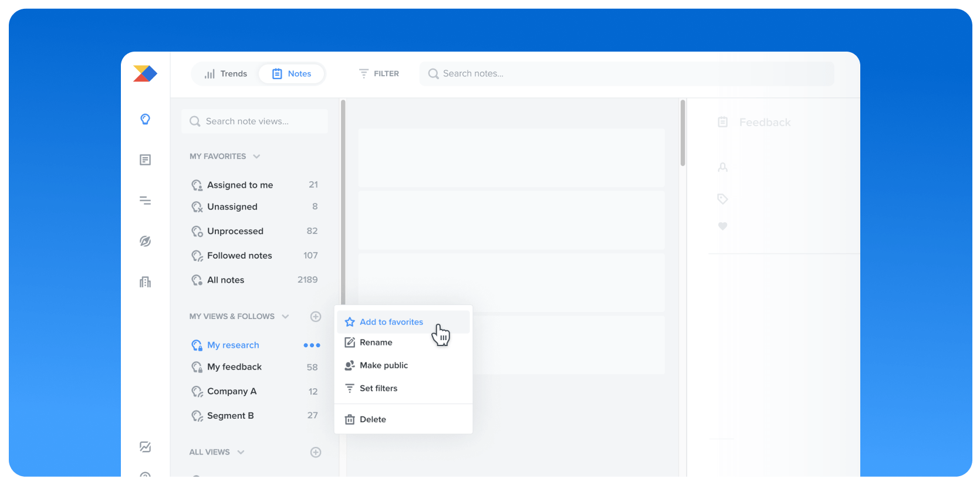The height and width of the screenshot is (485, 980).
Task: Click the star icon in context menu
Action: pos(350,322)
